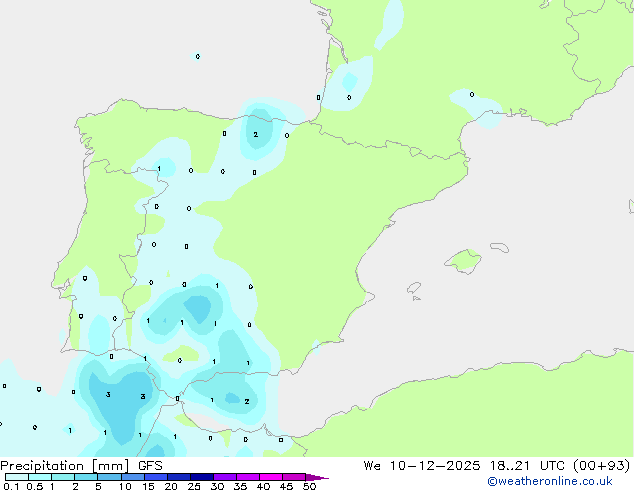The width and height of the screenshot is (634, 490).
Task: Click the 'Precipitation [mm]' title text
Action: [x=65, y=466]
